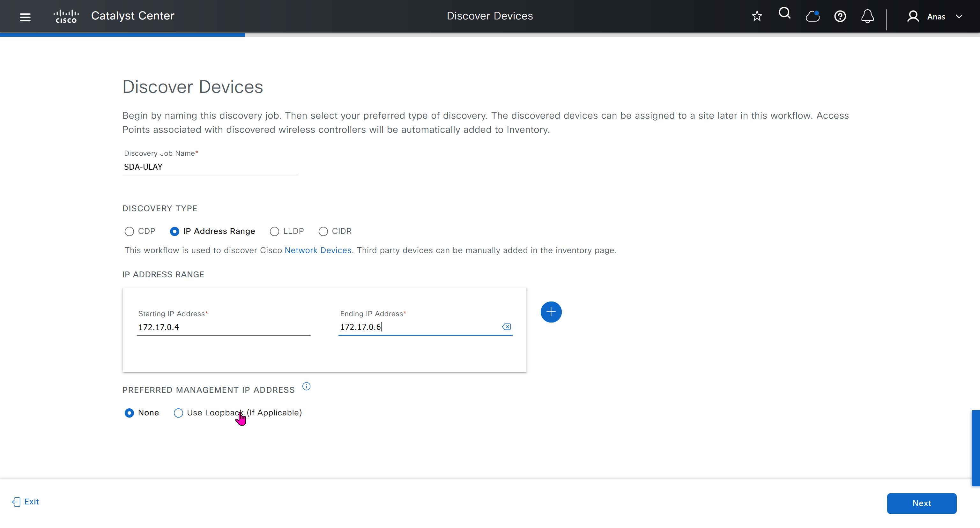
Task: Enable Use Loopback (If Applicable) option
Action: [x=178, y=413]
